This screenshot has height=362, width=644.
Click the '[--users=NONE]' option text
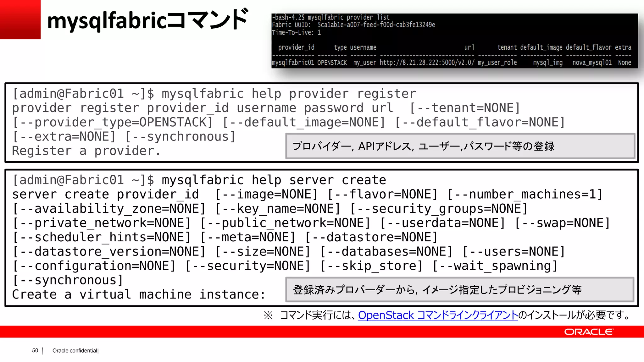click(x=514, y=251)
